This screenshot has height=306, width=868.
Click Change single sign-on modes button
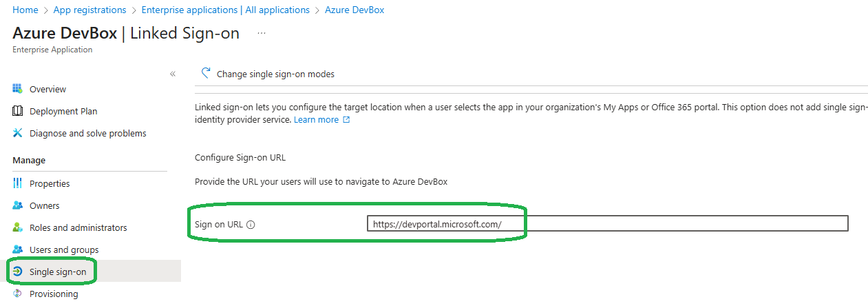275,74
